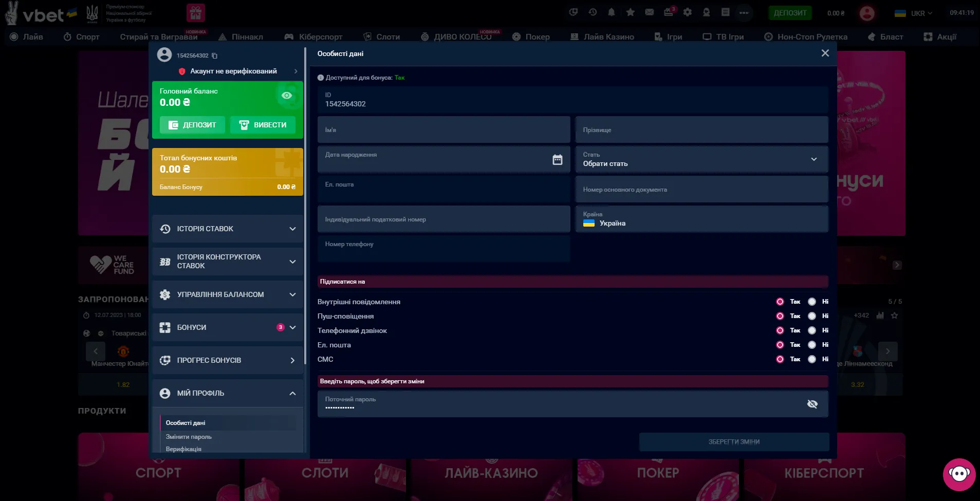This screenshot has height=501, width=980.
Task: Open bet history clock icon in header
Action: click(593, 12)
